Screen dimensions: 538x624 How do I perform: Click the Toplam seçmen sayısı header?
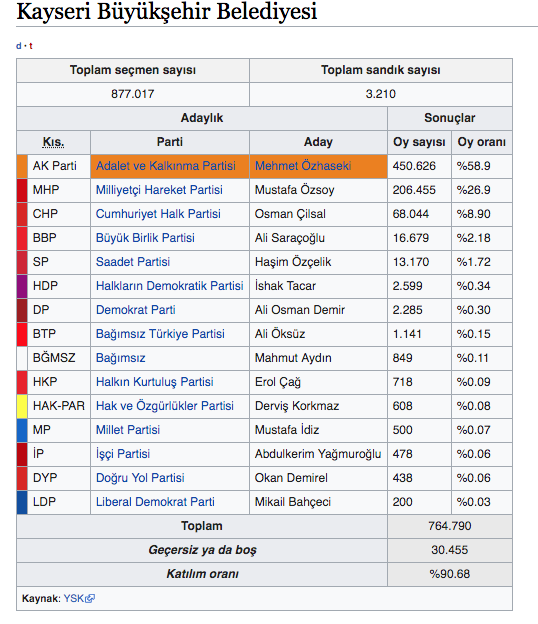(x=133, y=70)
